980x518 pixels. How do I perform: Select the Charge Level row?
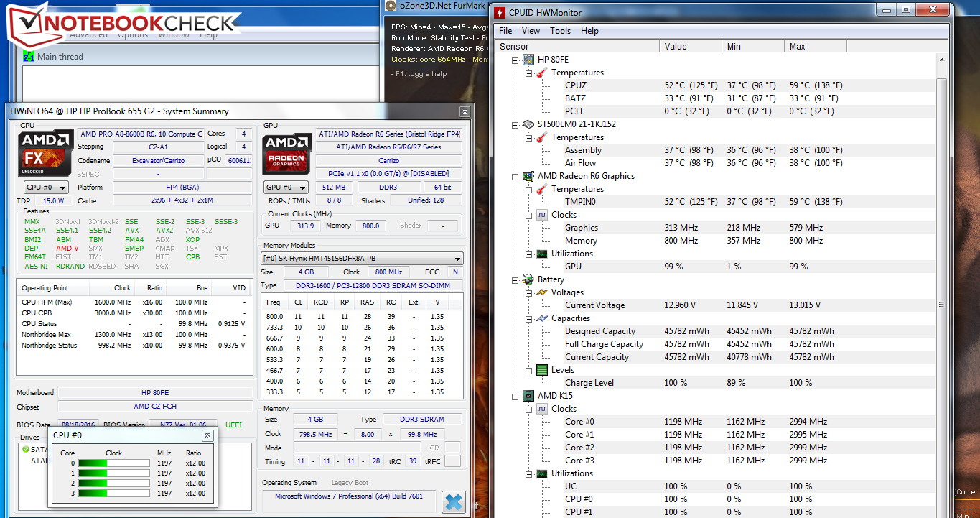[717, 383]
